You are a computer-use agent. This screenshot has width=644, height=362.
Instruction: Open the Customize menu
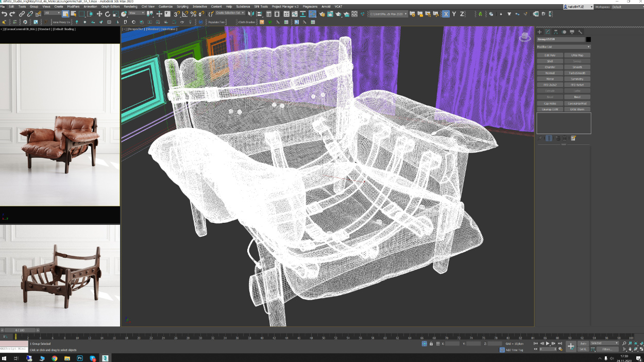[x=165, y=7]
